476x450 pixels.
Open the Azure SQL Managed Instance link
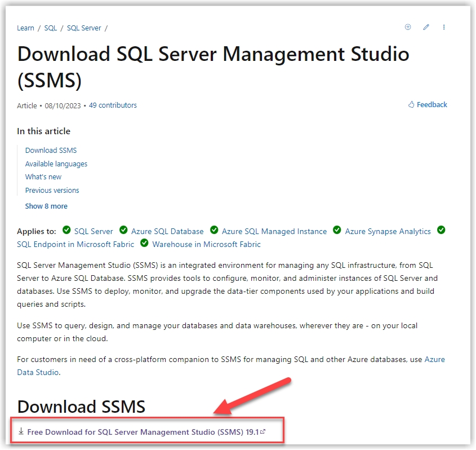pyautogui.click(x=274, y=232)
